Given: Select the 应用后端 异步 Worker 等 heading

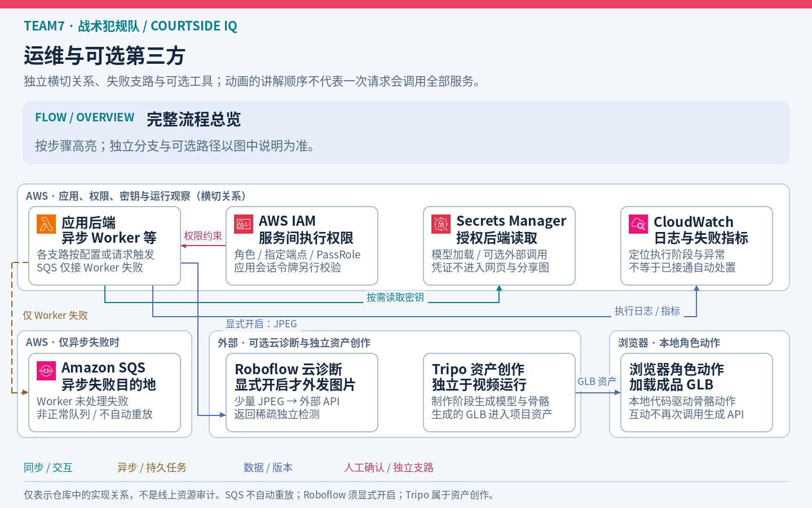Looking at the screenshot, I should [109, 230].
